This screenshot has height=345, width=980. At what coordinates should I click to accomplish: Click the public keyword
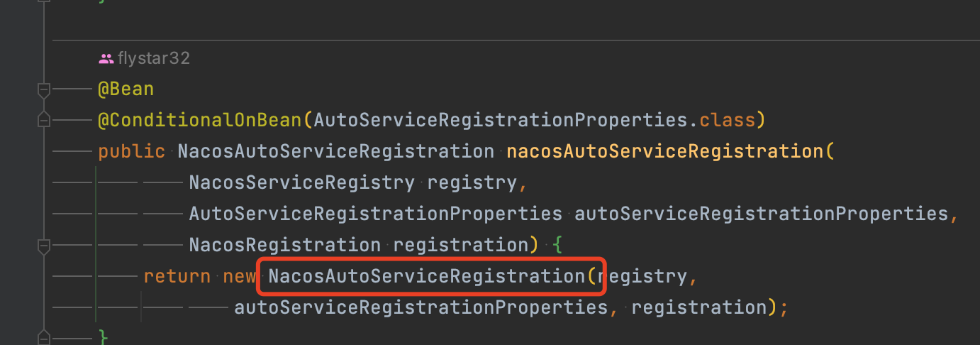(x=132, y=151)
